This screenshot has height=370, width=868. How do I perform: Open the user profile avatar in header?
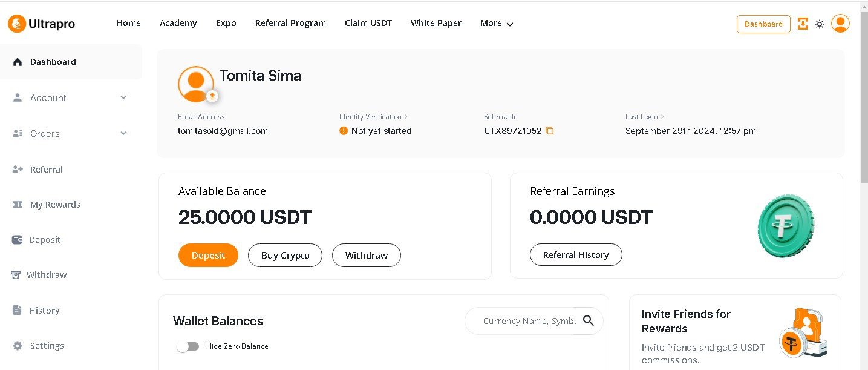click(x=840, y=24)
